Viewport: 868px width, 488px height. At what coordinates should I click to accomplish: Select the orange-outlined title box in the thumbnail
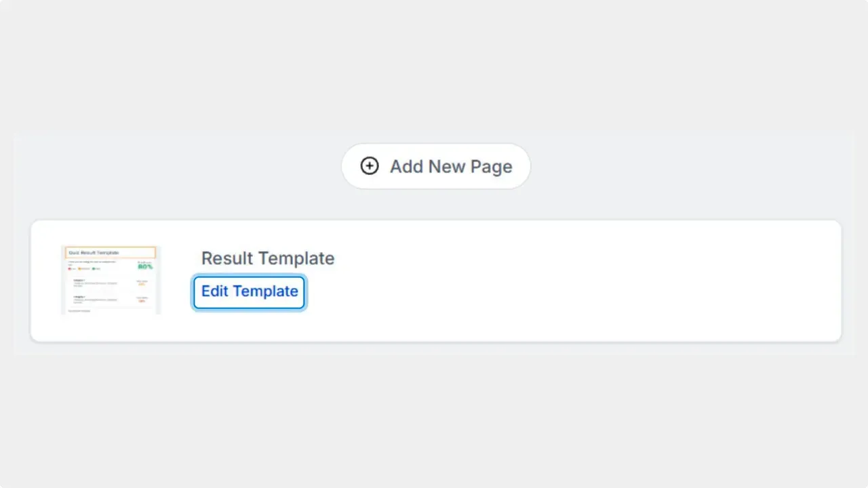pyautogui.click(x=111, y=251)
